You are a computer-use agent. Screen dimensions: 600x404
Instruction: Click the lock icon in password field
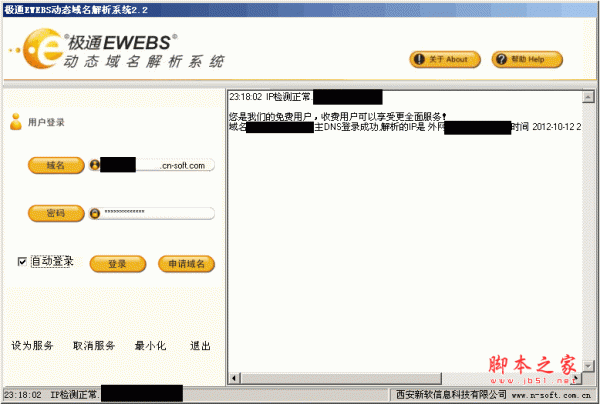click(95, 213)
